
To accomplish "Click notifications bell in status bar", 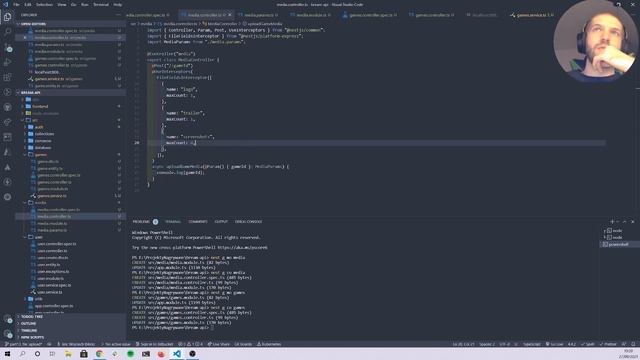I will tap(633, 344).
